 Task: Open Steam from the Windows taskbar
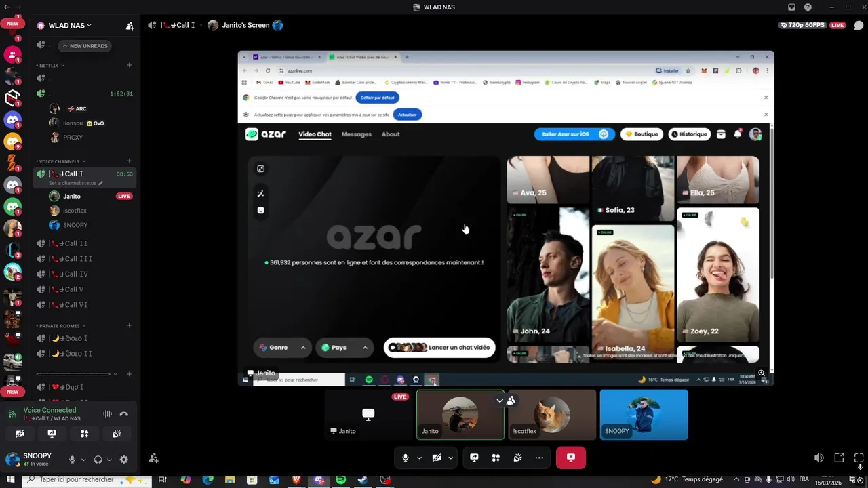click(x=363, y=480)
